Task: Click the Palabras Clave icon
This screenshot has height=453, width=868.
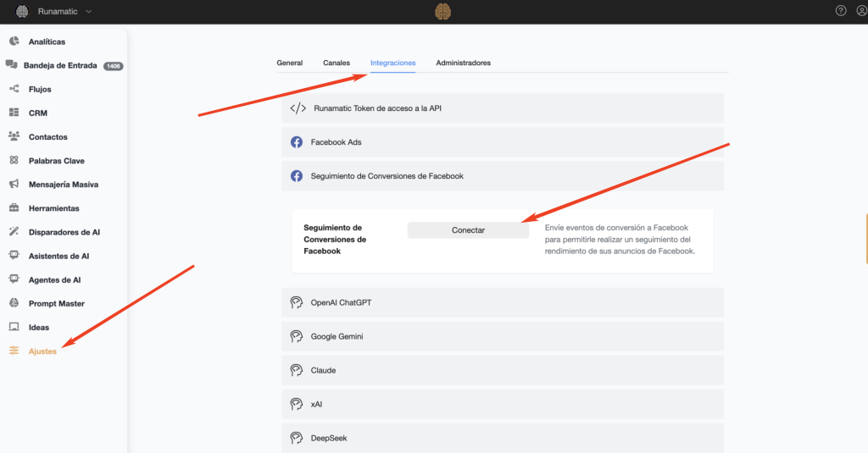Action: pyautogui.click(x=14, y=160)
